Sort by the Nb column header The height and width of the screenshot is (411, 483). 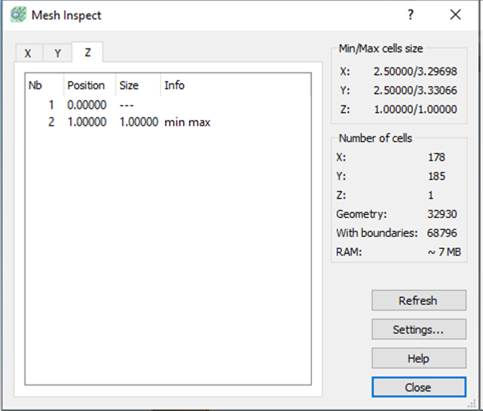[44, 85]
